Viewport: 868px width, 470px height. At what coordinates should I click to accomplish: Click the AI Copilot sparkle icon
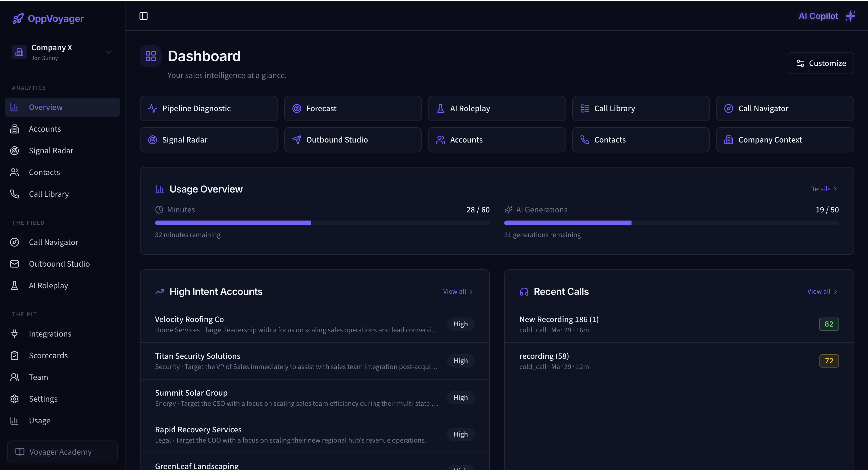pyautogui.click(x=851, y=16)
